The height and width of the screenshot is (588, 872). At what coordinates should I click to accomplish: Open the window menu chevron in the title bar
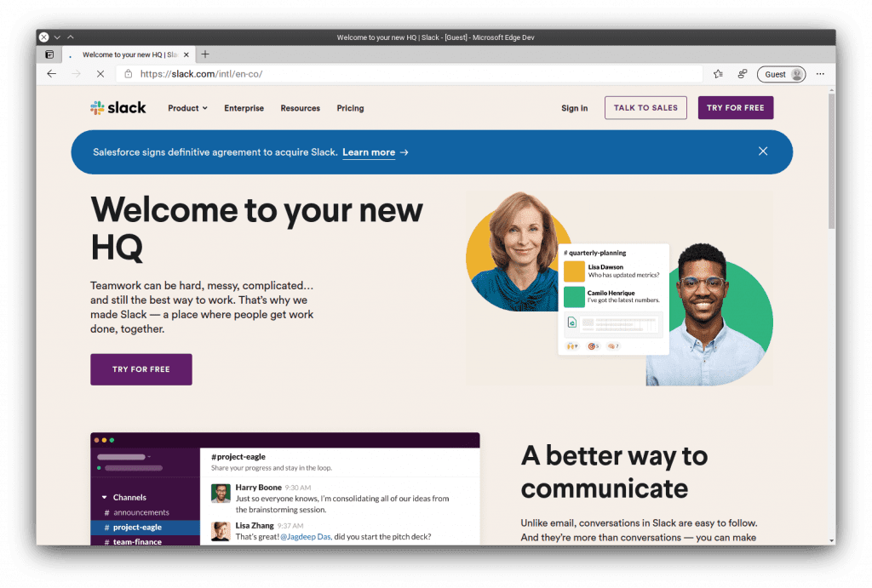tap(57, 37)
